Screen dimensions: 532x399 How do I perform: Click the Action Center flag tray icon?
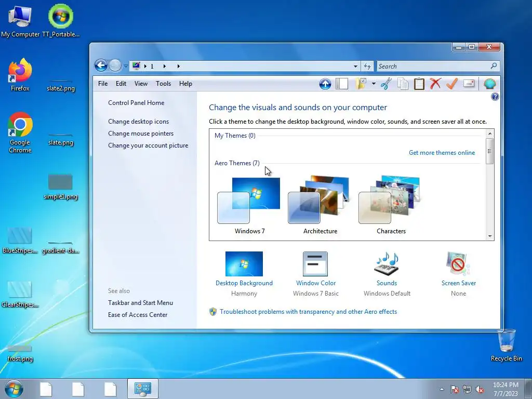454,390
